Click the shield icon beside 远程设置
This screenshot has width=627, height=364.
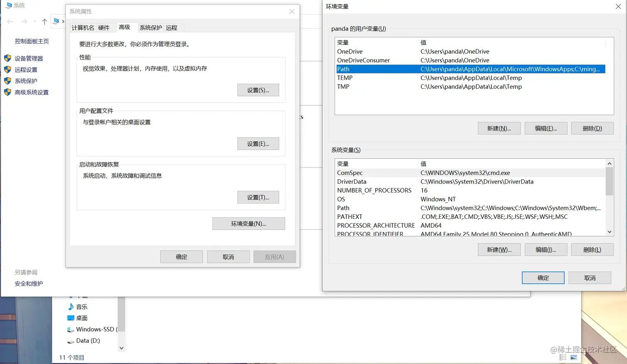click(x=7, y=70)
